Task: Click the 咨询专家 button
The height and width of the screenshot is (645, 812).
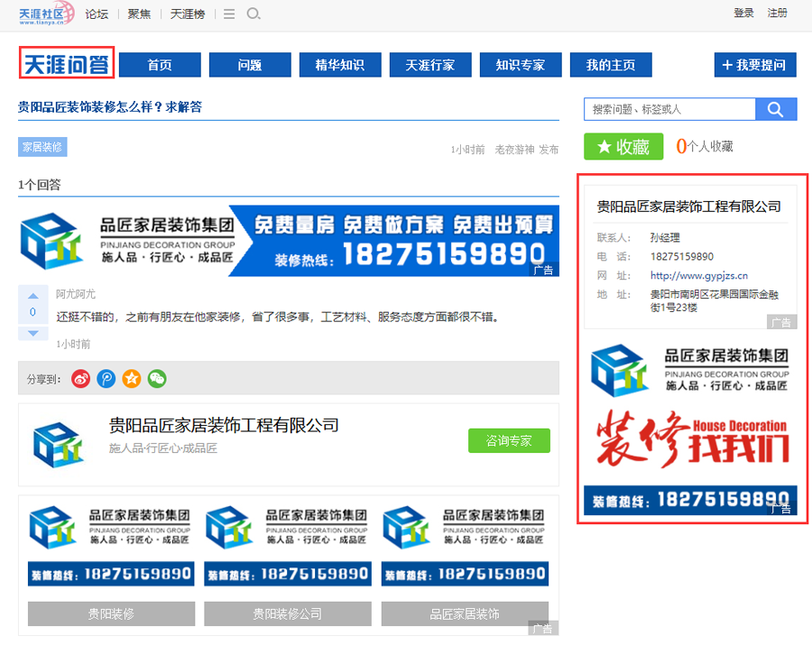Action: [x=509, y=440]
